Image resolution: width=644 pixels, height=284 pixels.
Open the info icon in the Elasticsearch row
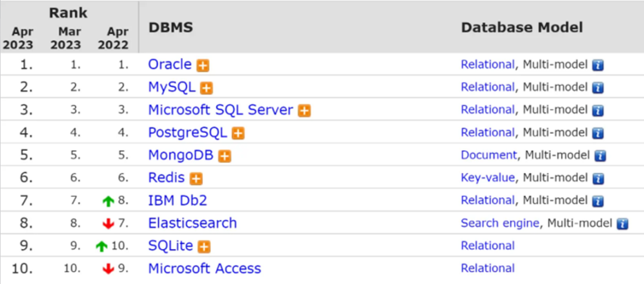623,224
